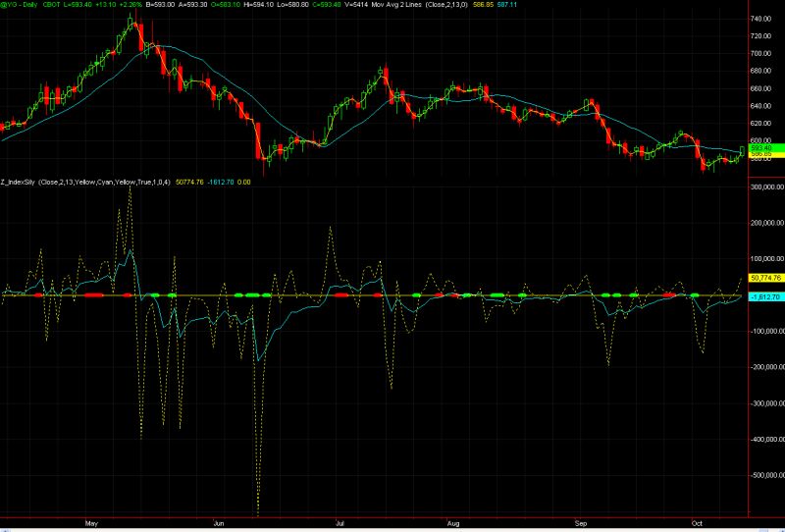Click the 620.00 price axis label
This screenshot has height=532, width=785.
coord(762,124)
